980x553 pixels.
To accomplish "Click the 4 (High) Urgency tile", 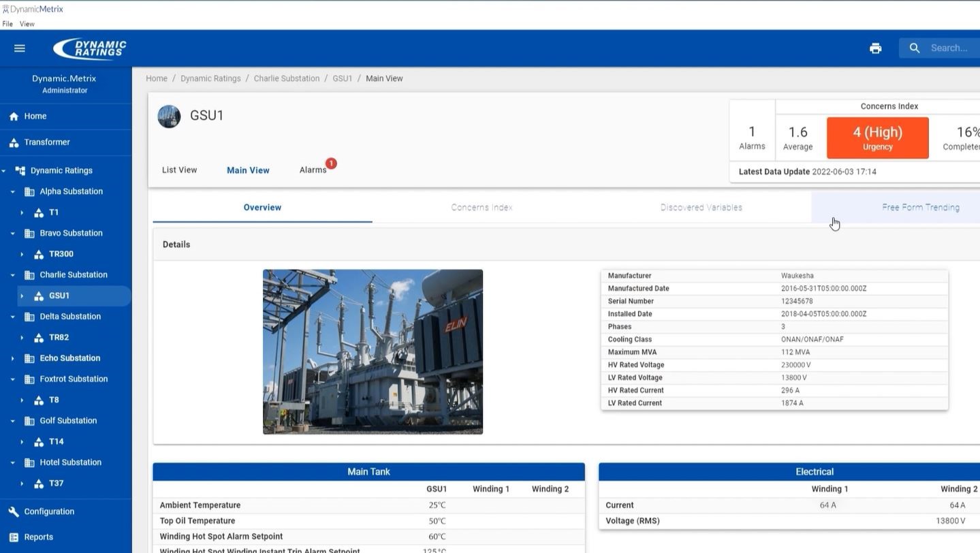I will 877,138.
